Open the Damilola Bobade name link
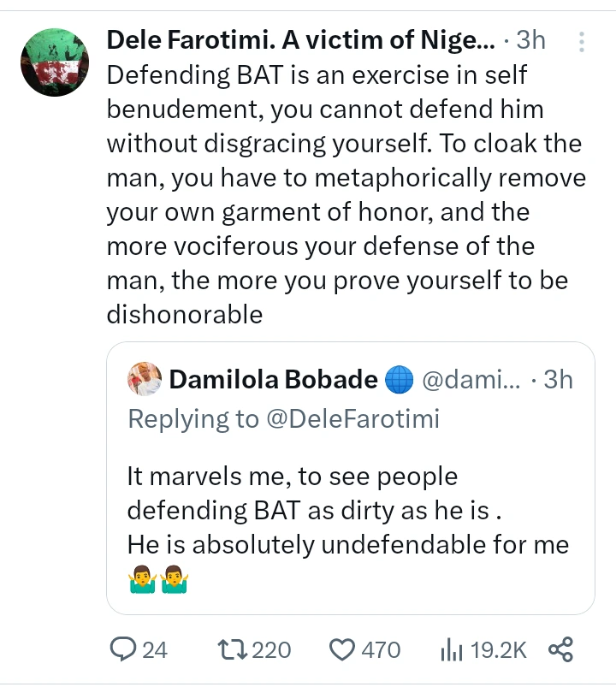Viewport: 616px width, 693px height. pyautogui.click(x=274, y=379)
